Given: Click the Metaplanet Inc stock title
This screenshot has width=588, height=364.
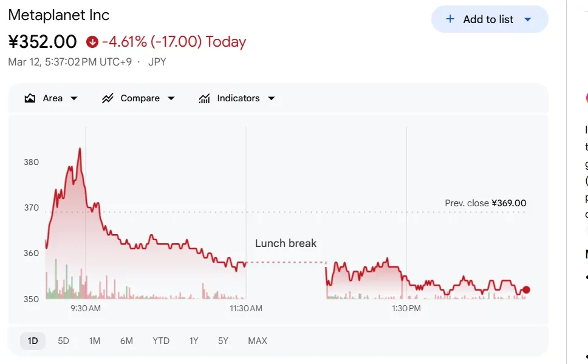Looking at the screenshot, I should [x=59, y=15].
